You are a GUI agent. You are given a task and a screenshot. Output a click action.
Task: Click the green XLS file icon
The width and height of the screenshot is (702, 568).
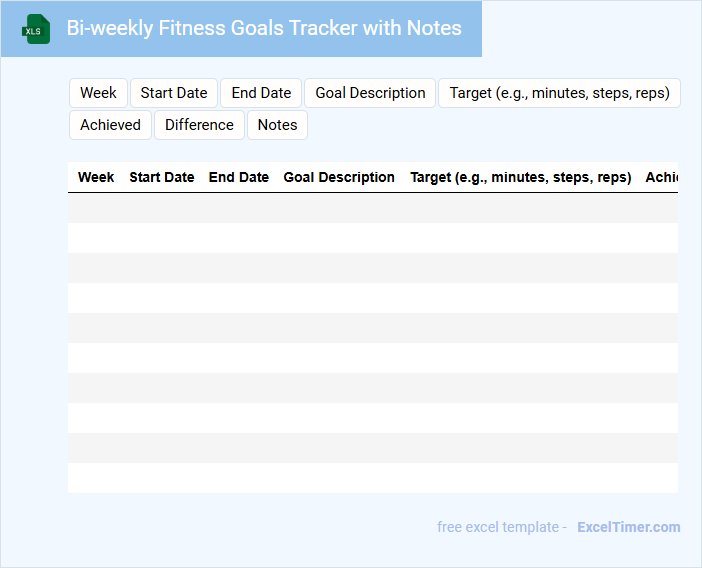[x=36, y=29]
